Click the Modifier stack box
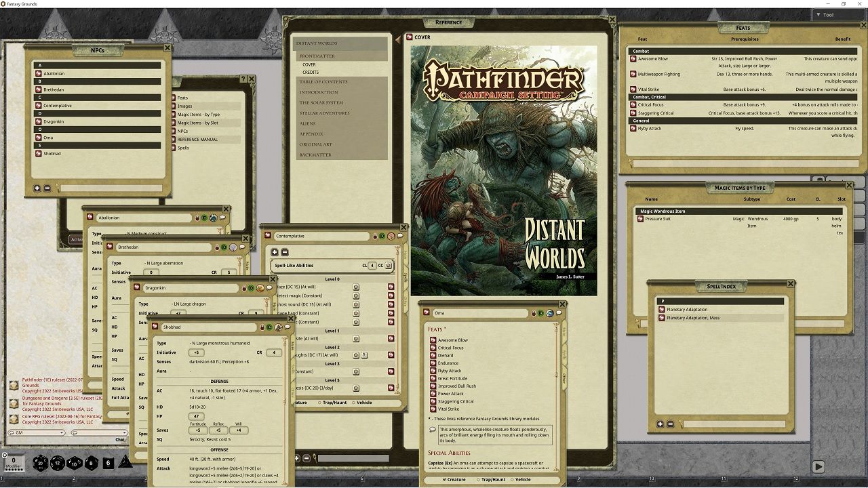The width and height of the screenshot is (868, 488). click(x=14, y=462)
